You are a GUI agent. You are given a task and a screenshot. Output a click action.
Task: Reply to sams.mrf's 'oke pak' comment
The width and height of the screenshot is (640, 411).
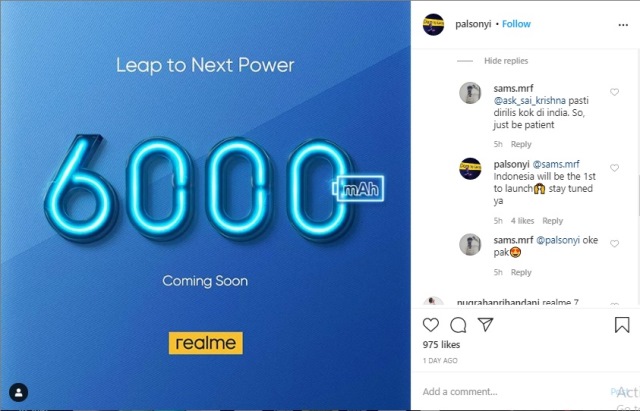pos(521,272)
